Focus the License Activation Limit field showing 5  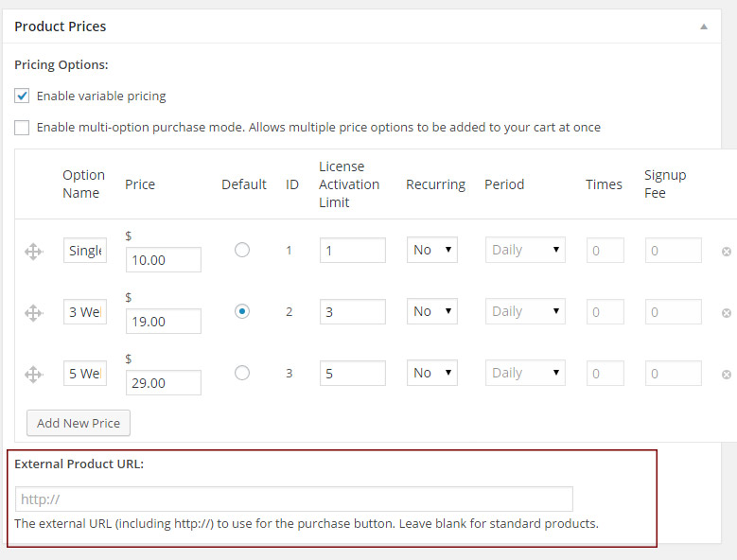point(353,373)
